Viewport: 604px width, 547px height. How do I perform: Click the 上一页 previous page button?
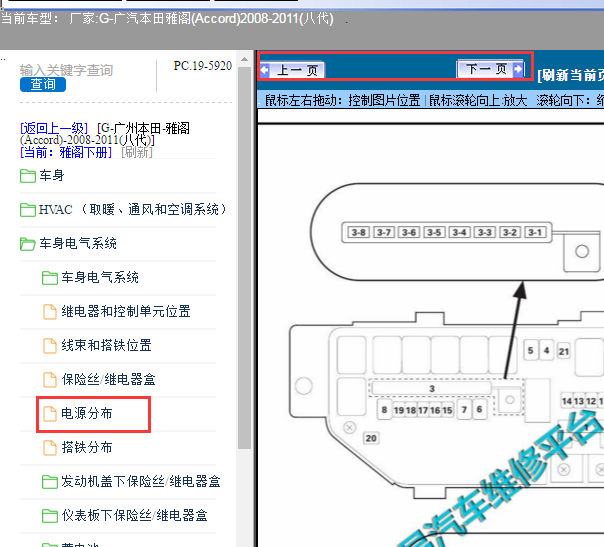coord(292,70)
